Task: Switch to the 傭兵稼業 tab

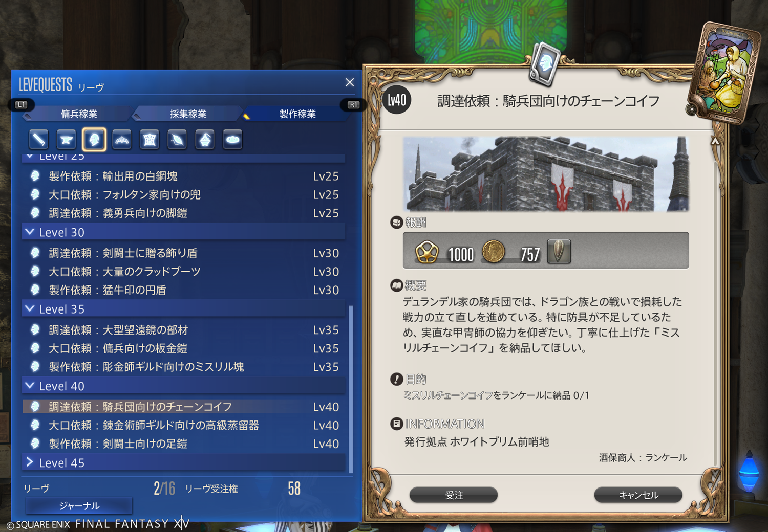Action: 79,114
